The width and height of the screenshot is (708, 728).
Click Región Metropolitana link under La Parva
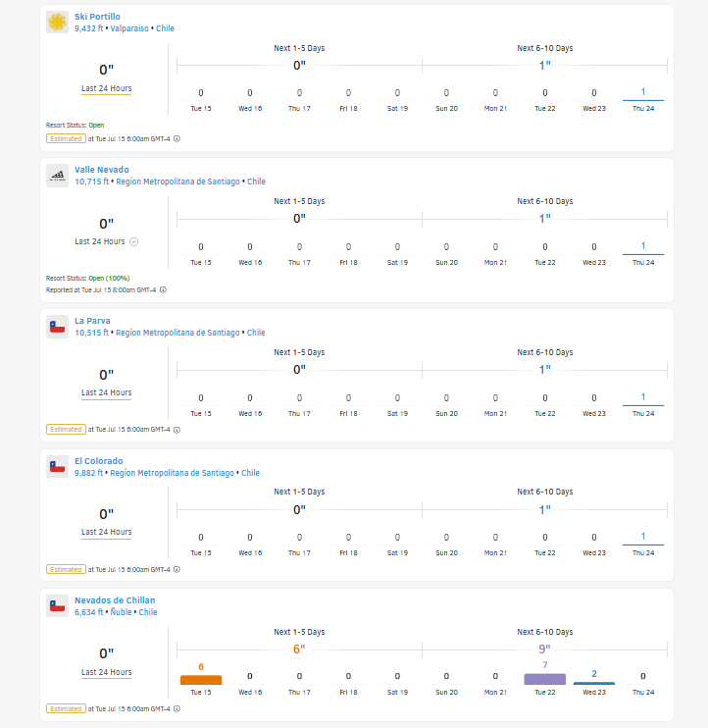tap(177, 333)
